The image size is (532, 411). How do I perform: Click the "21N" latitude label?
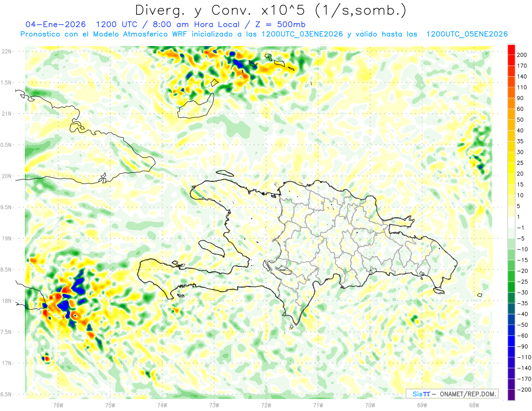click(x=7, y=114)
